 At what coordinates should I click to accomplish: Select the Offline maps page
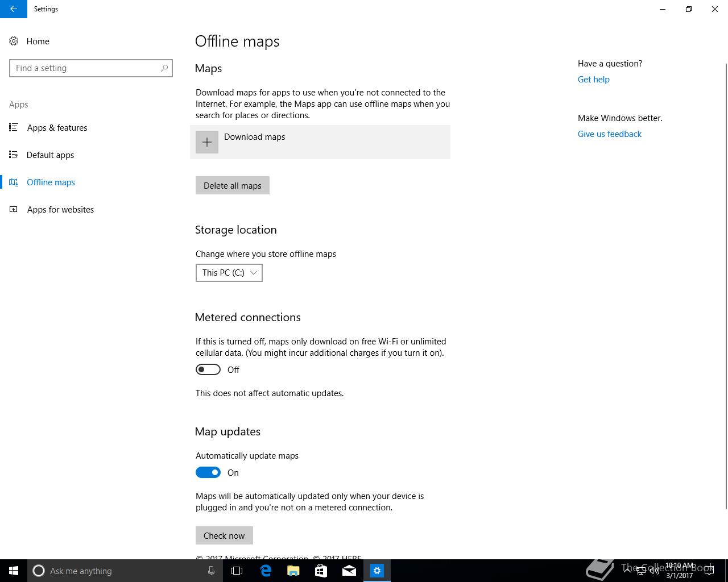pos(51,182)
